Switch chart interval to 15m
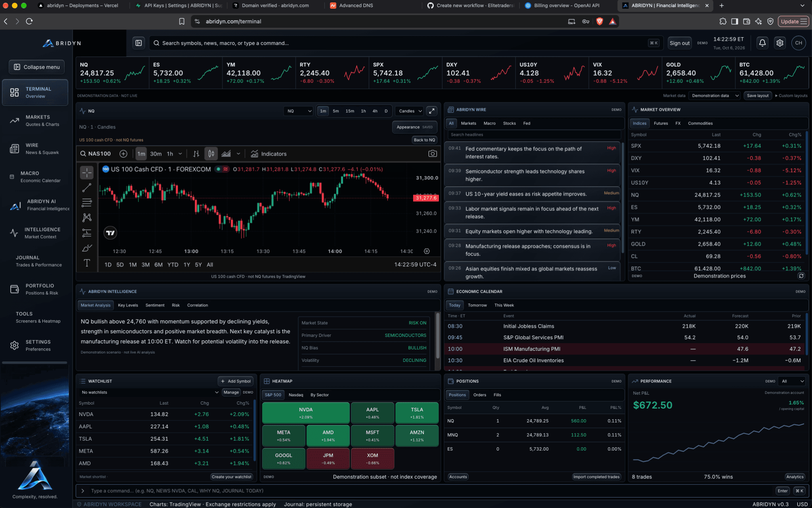 coord(350,111)
